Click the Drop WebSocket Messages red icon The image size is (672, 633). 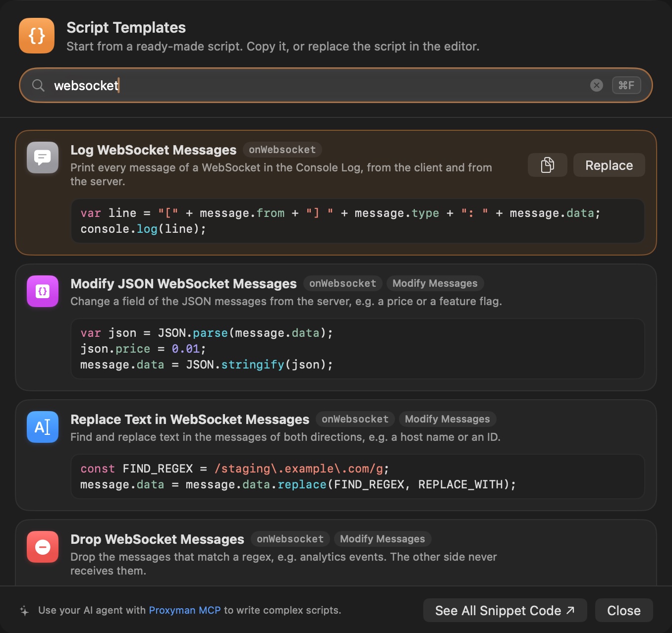(43, 547)
